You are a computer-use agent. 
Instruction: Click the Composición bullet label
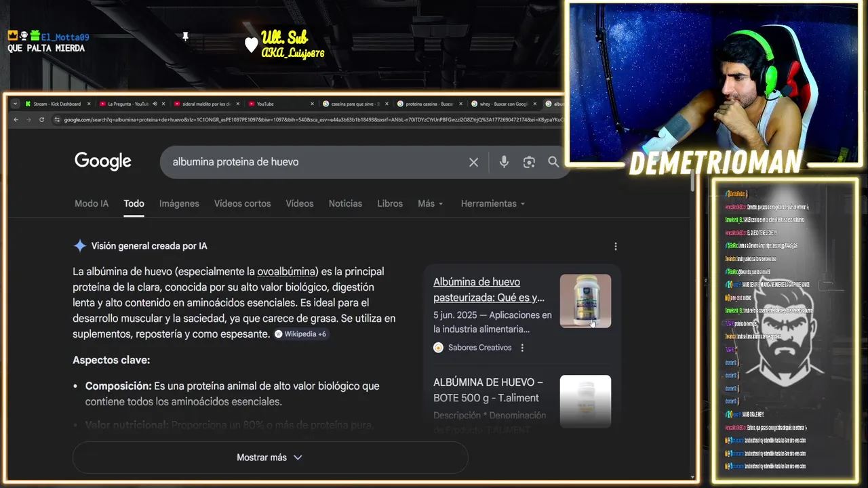click(118, 386)
